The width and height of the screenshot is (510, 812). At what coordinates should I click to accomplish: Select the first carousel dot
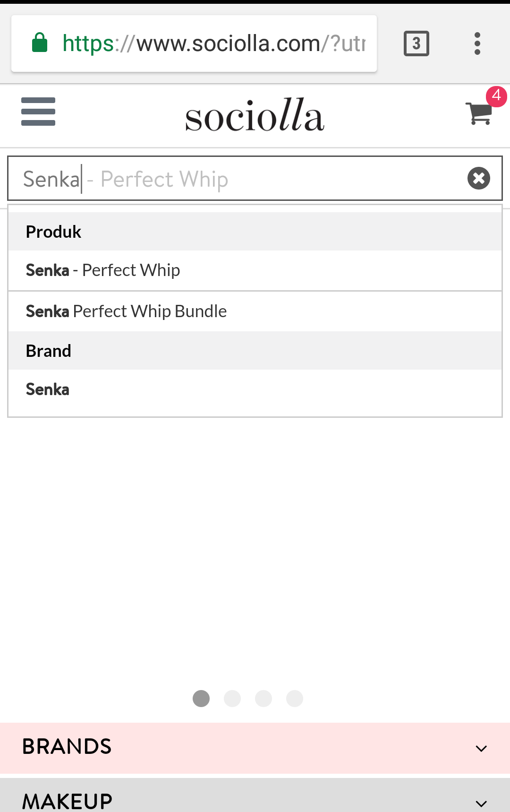coord(201,699)
